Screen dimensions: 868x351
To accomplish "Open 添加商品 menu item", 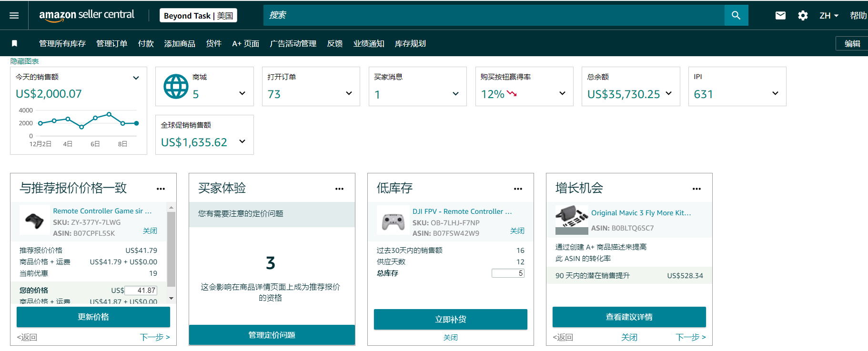I will click(x=180, y=43).
